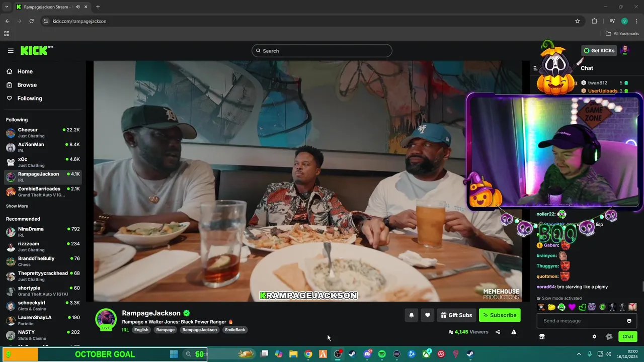Insert the green outlined heart emote
644x362 pixels.
click(582, 307)
